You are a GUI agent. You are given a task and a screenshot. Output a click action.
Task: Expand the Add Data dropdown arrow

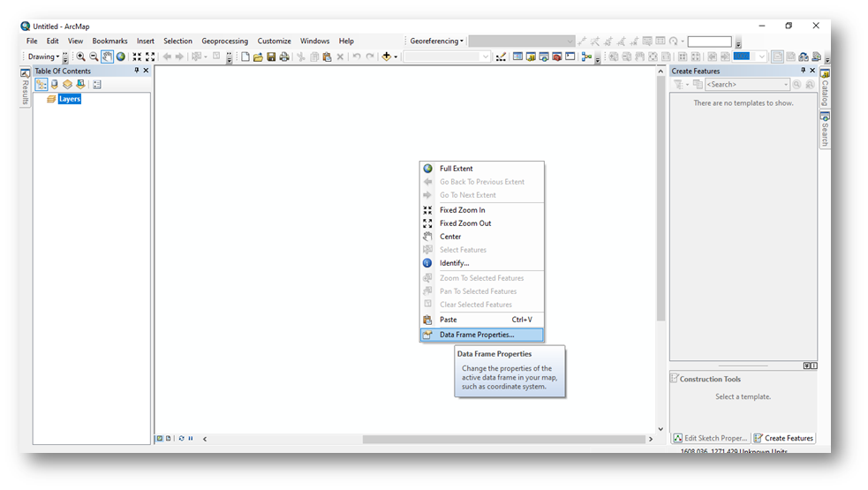396,57
